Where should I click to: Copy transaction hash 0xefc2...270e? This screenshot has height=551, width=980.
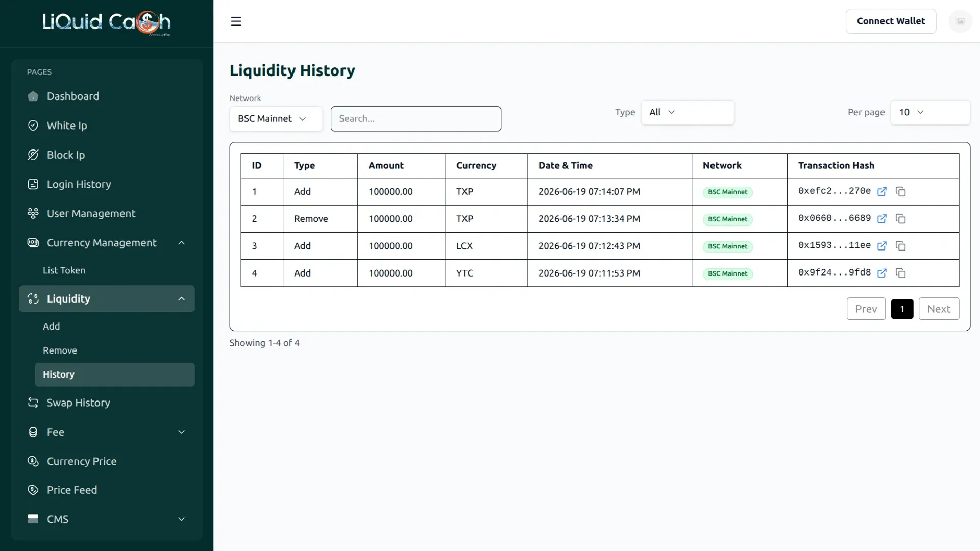pyautogui.click(x=901, y=192)
